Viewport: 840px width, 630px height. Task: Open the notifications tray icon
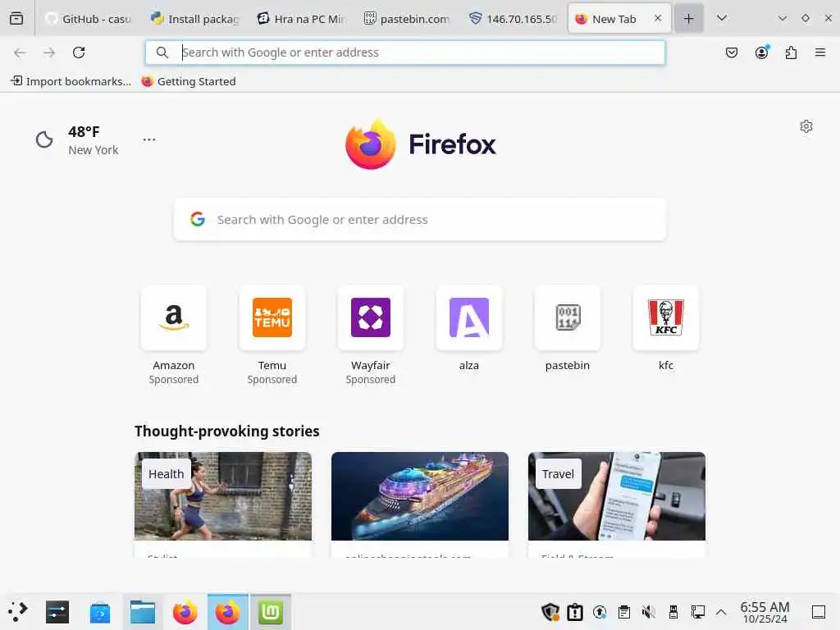tap(575, 612)
